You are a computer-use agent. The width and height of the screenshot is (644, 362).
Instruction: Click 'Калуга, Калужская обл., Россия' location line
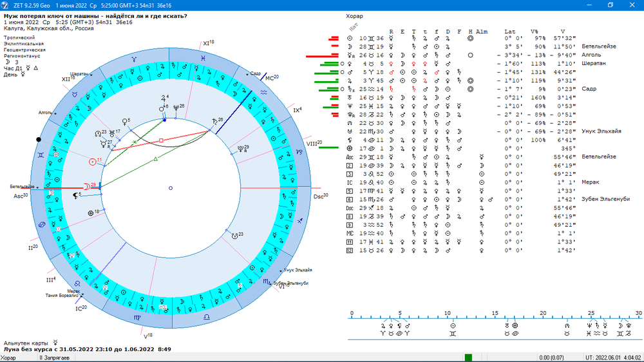pos(49,28)
